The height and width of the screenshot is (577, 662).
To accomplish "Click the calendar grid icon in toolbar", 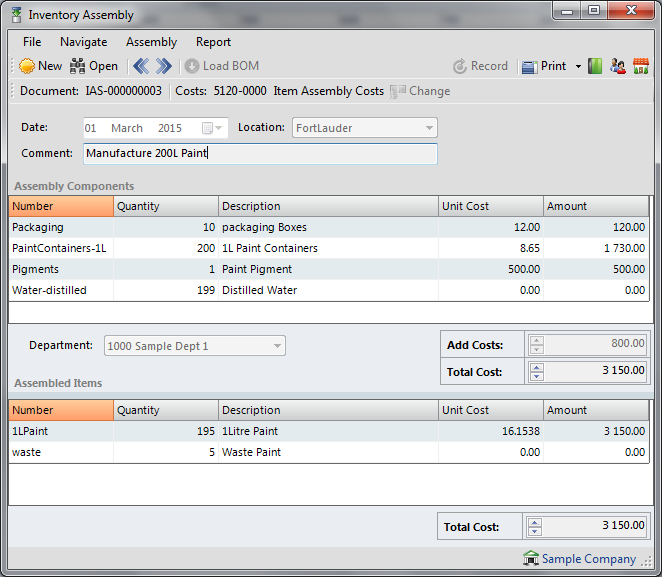I will tap(641, 66).
